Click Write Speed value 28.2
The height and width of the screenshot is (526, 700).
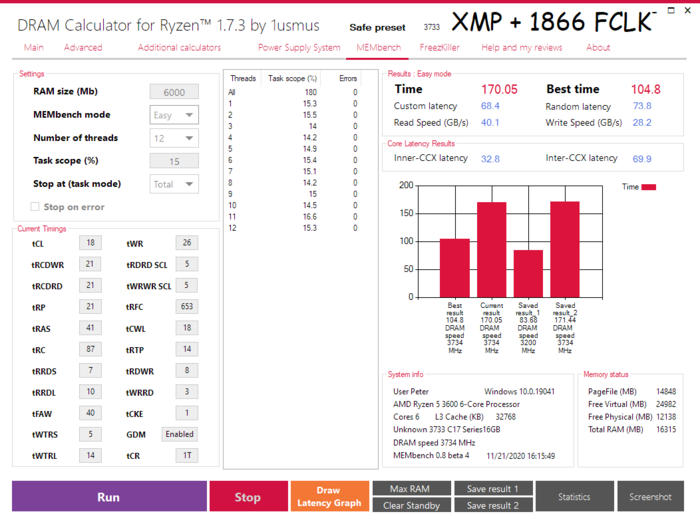642,122
